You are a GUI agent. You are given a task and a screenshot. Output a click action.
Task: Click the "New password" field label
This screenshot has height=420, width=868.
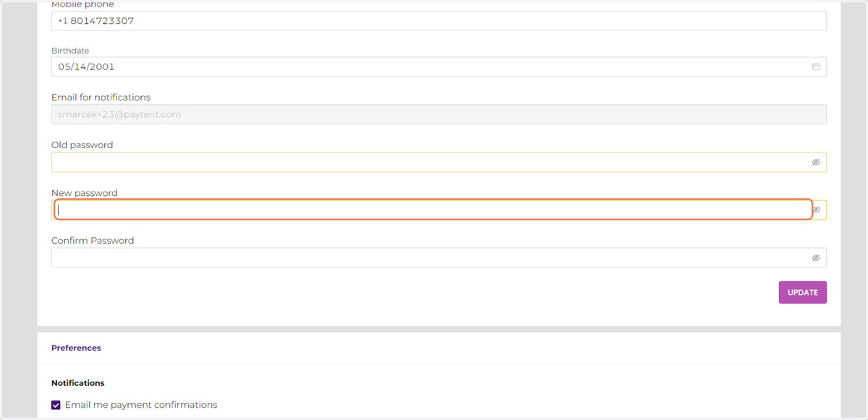pyautogui.click(x=84, y=193)
